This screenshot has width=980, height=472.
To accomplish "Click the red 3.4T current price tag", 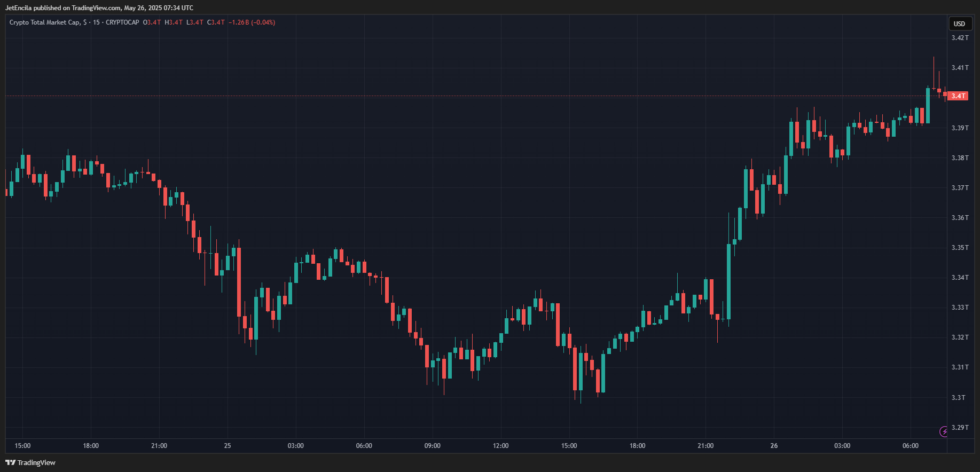I will (x=958, y=96).
